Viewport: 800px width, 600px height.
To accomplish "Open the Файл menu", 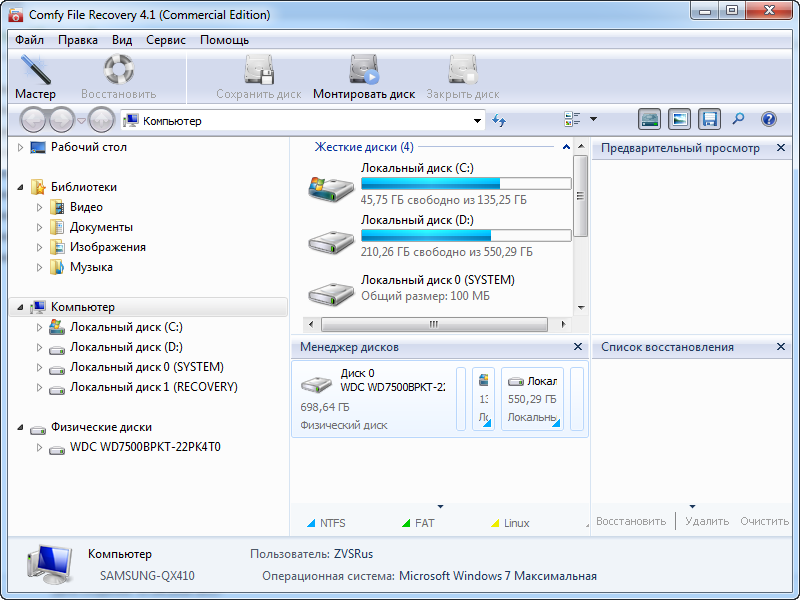I will (29, 40).
